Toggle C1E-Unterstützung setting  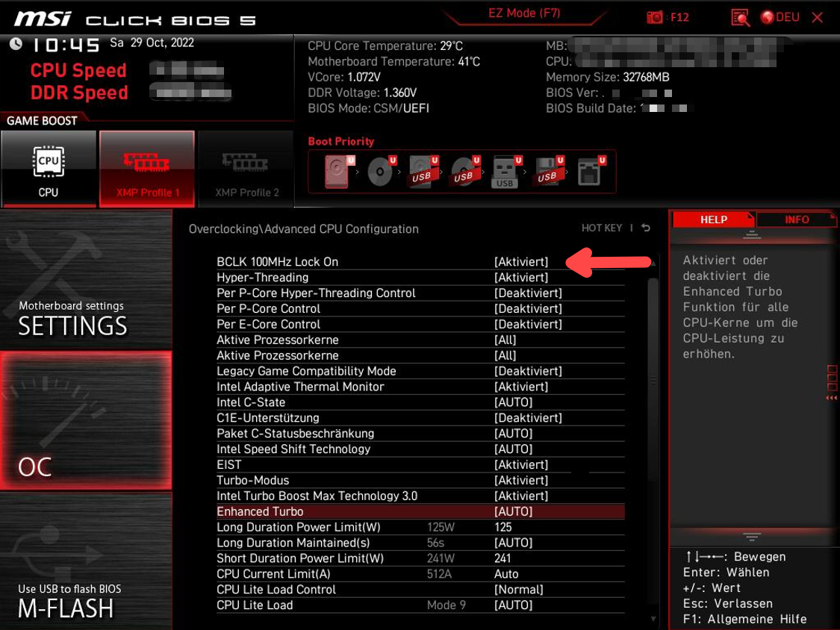pos(420,417)
